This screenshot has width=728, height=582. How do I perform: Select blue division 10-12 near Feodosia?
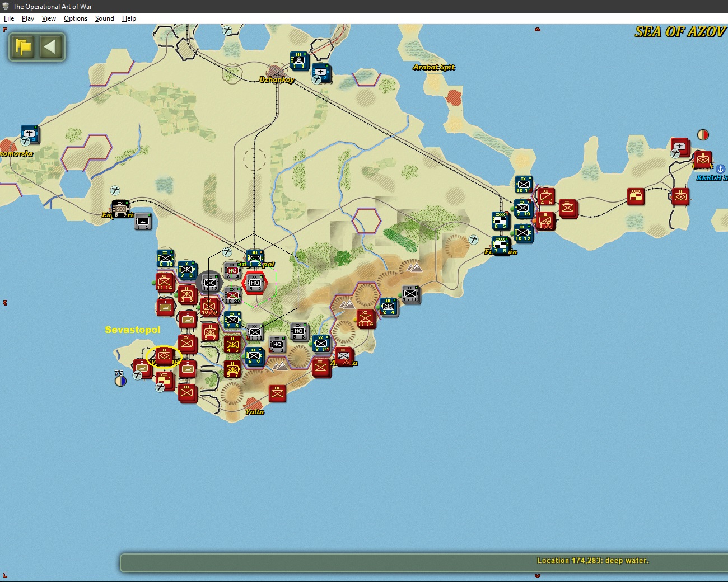[x=522, y=232]
